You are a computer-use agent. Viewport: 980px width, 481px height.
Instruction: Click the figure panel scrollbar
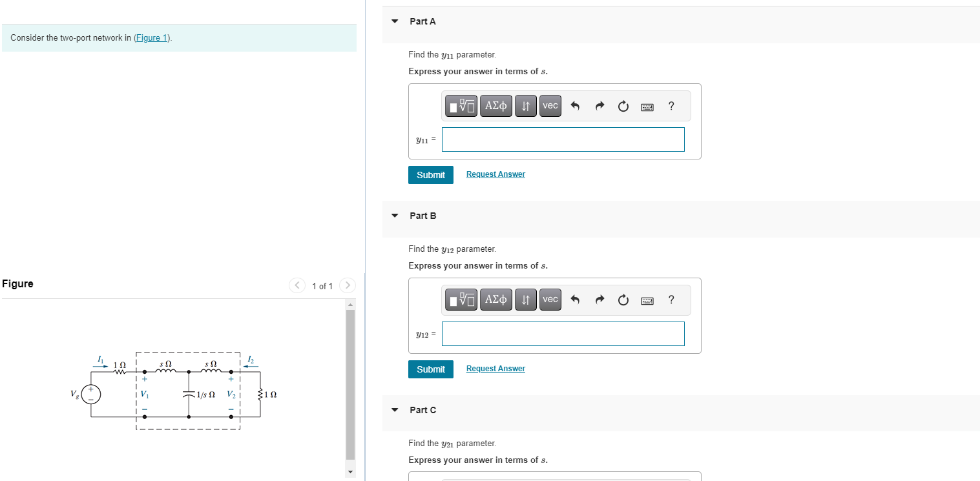(x=349, y=381)
